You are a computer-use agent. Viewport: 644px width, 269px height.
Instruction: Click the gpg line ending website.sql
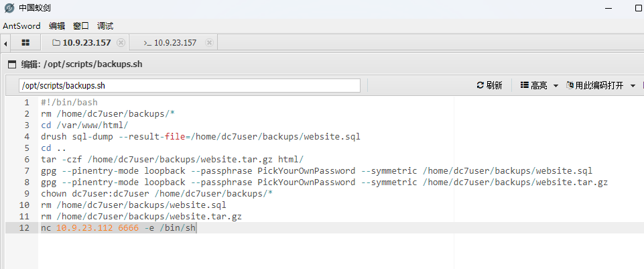click(x=317, y=170)
